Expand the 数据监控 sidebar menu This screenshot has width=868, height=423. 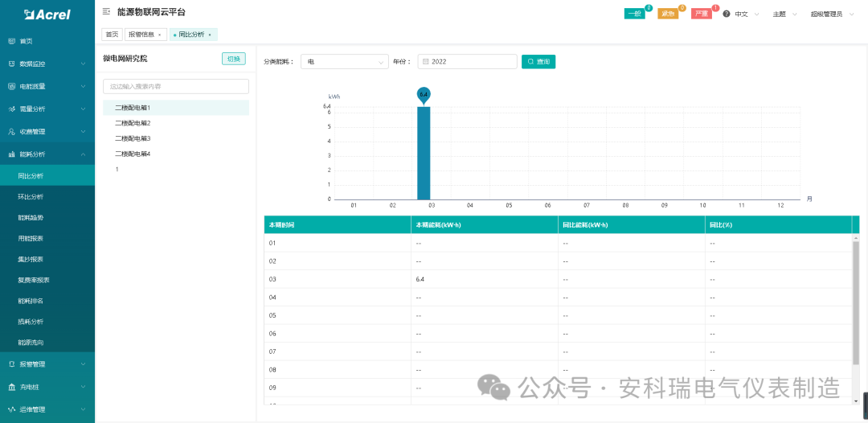(x=47, y=64)
